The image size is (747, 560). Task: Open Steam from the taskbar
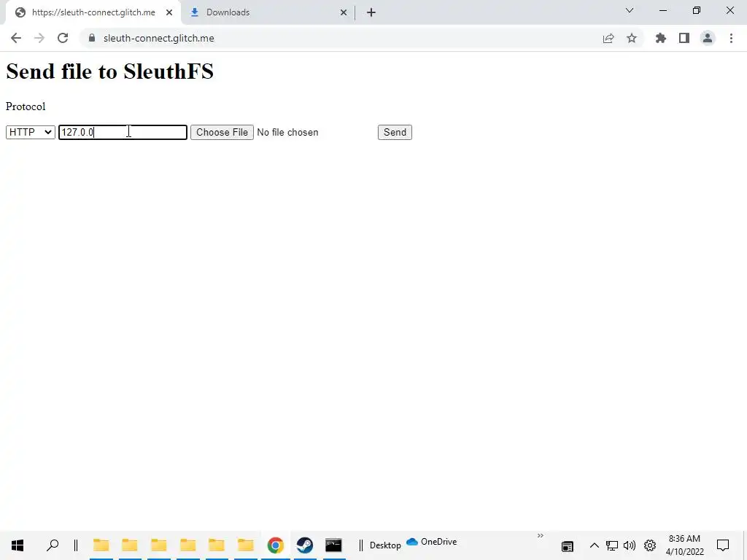304,545
